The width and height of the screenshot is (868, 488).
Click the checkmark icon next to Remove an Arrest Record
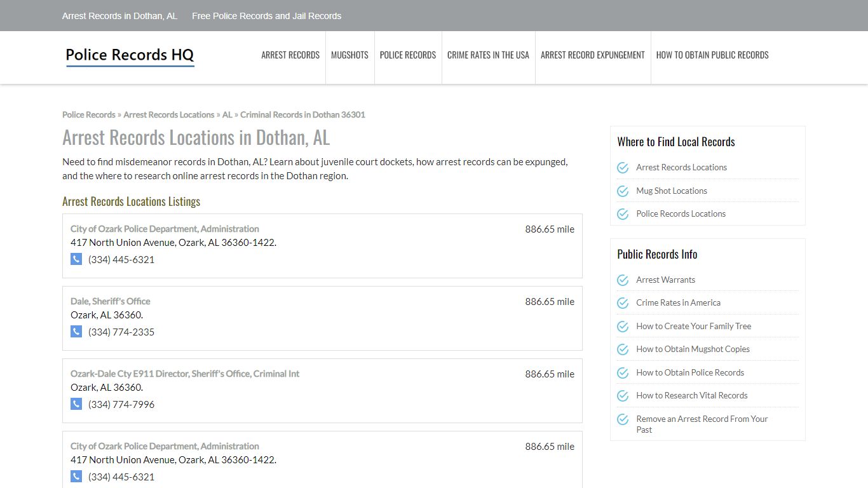pyautogui.click(x=623, y=419)
